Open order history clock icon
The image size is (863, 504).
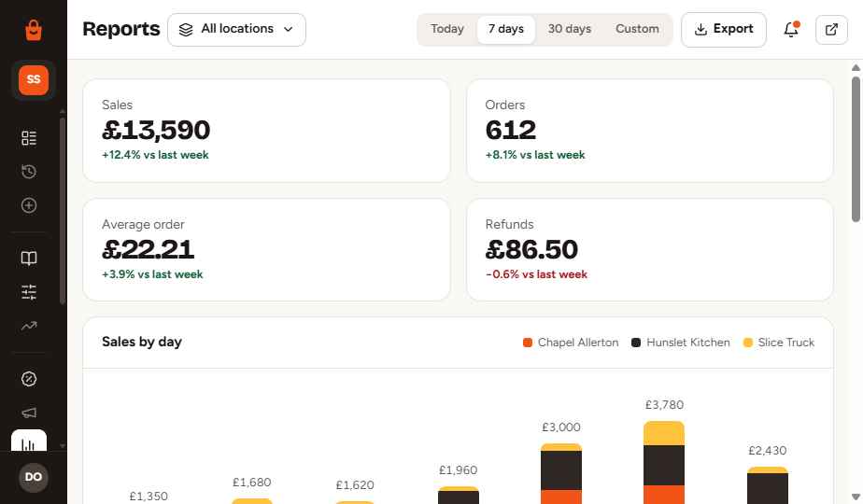(x=29, y=172)
